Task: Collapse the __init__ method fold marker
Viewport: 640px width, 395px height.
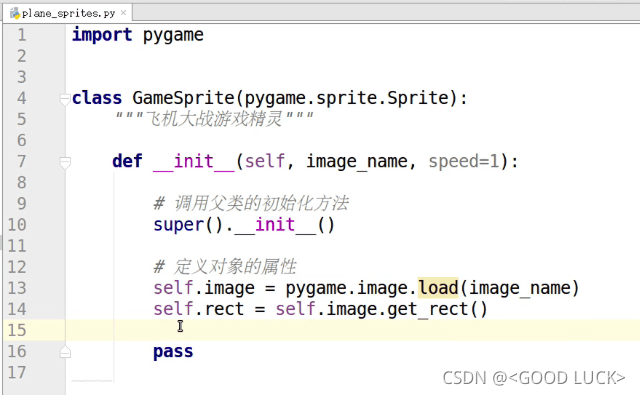Action: click(65, 162)
